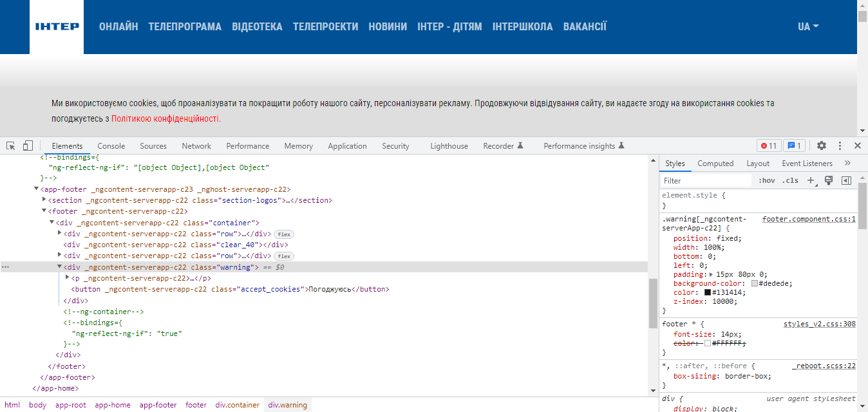
Task: Switch to the Computed styles tab
Action: pos(715,163)
